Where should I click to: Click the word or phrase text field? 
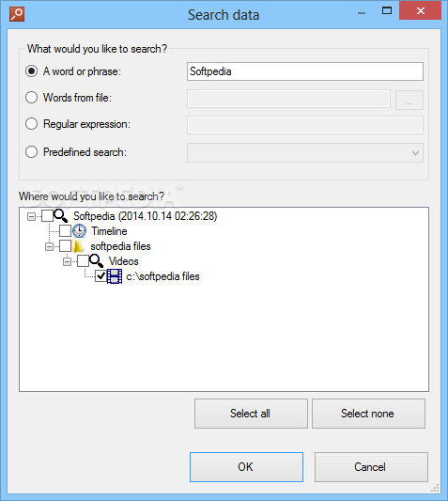(x=305, y=71)
